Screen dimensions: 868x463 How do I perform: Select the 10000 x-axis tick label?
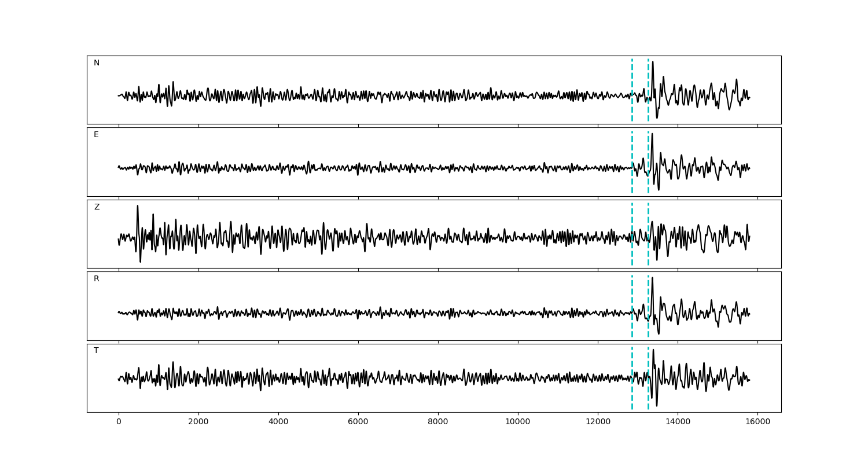tap(517, 422)
